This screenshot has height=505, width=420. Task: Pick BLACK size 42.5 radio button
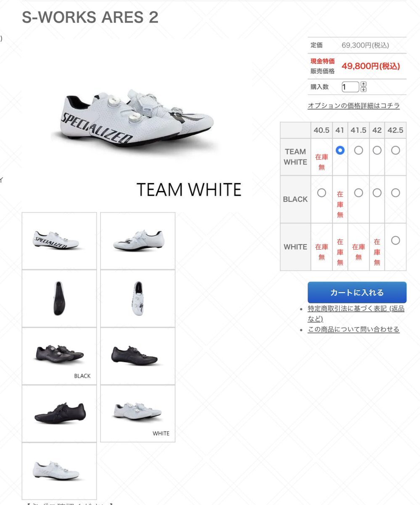[x=395, y=193]
